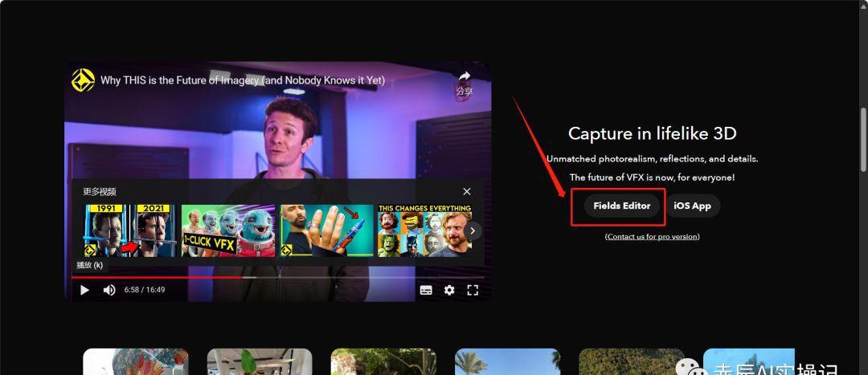This screenshot has height=375, width=868.
Task: Open the iOS App button
Action: click(692, 206)
